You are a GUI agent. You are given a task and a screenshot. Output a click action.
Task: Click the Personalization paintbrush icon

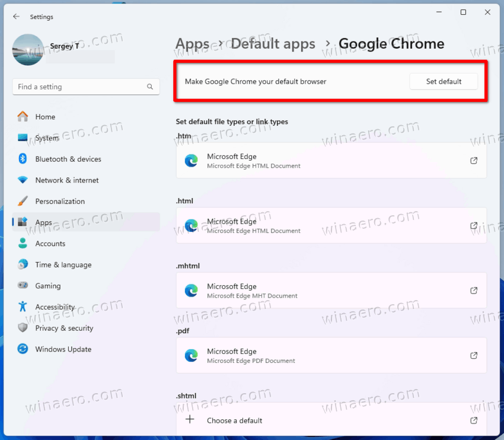click(x=23, y=201)
